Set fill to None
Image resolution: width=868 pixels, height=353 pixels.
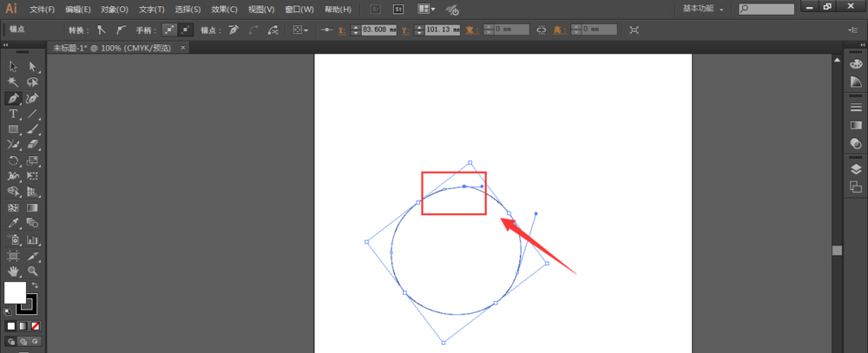pyautogui.click(x=36, y=326)
